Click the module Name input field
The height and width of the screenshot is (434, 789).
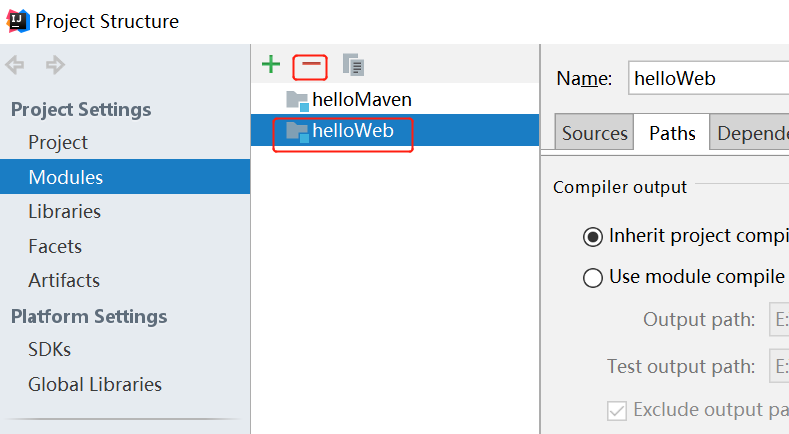[x=708, y=79]
